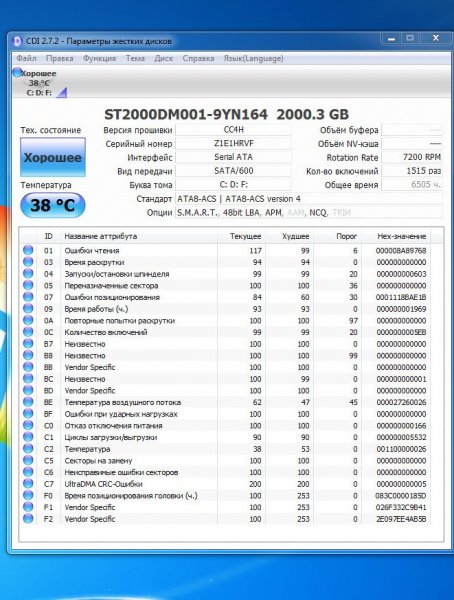454x600 pixels.
Task: Click status circle for Секторы на замену row
Action: point(28,460)
